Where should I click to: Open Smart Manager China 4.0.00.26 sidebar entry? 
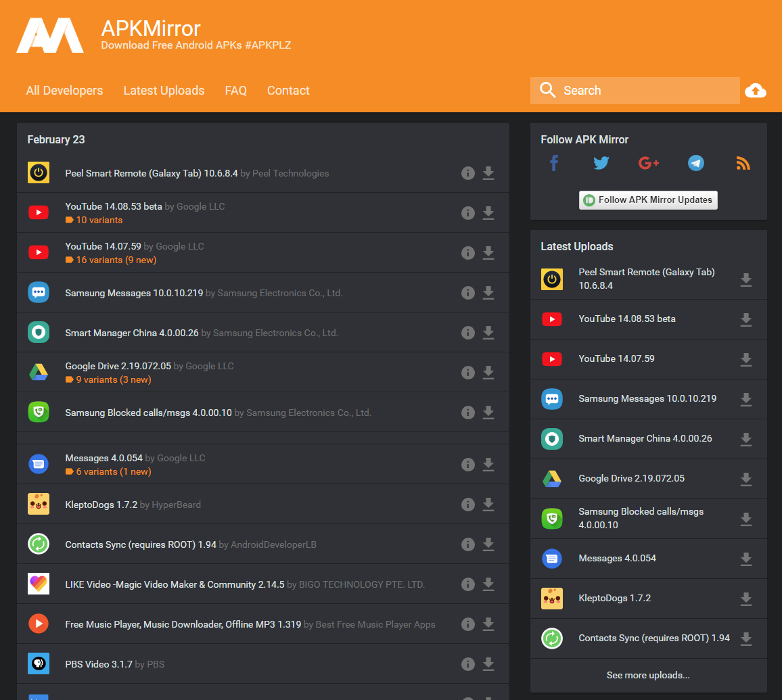point(645,439)
